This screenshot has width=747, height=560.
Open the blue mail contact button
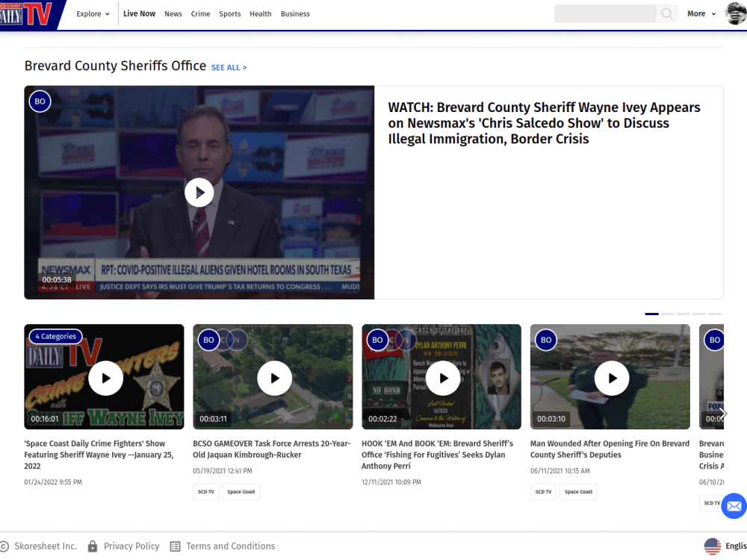(734, 505)
